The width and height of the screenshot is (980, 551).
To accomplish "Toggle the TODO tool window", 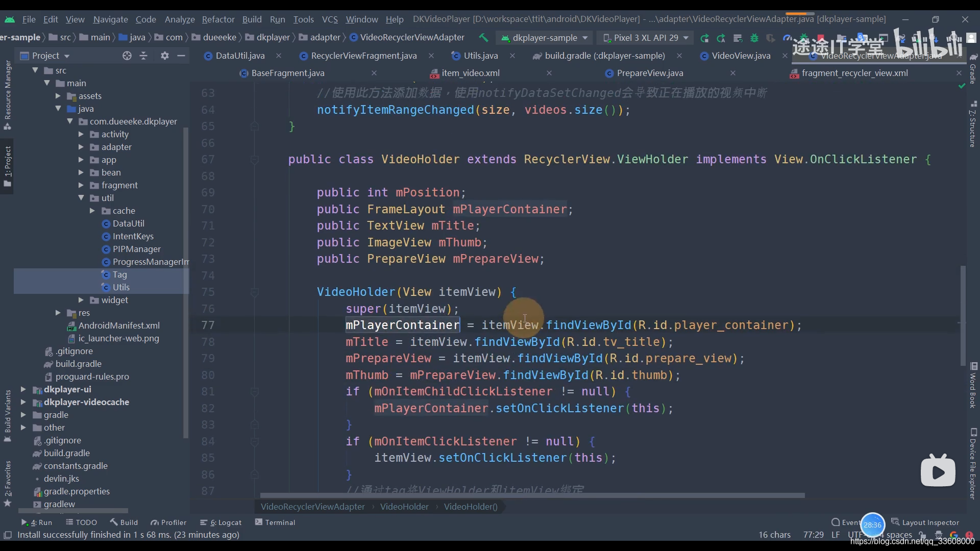I will pyautogui.click(x=82, y=522).
